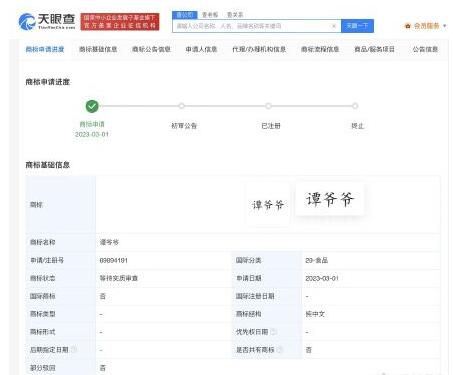The image size is (453, 375).
Task: Select the 查公司 search tab
Action: [185, 15]
